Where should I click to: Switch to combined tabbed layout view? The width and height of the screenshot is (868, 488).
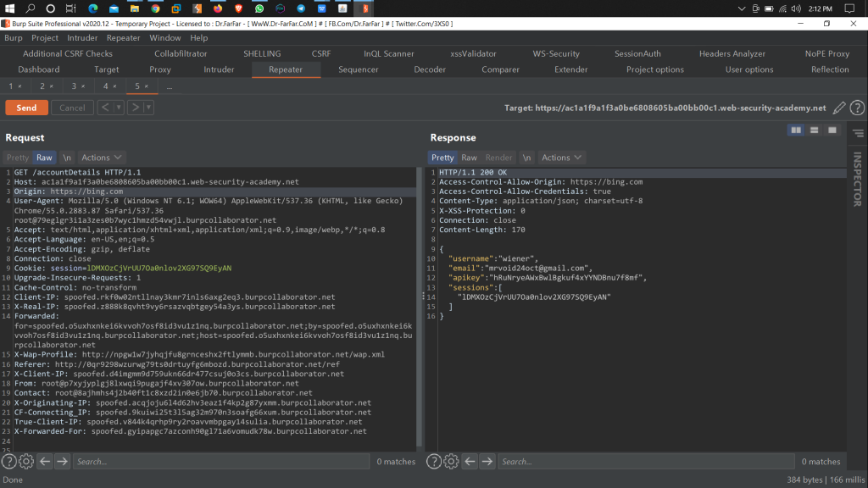[832, 130]
